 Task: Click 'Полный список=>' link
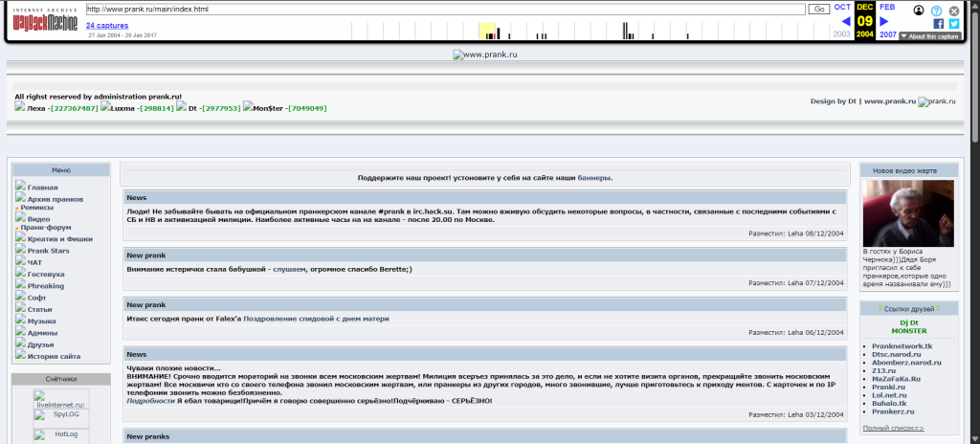click(893, 427)
